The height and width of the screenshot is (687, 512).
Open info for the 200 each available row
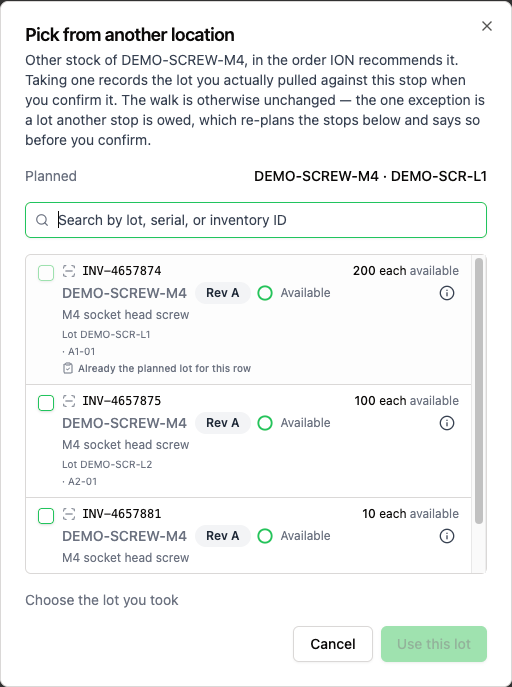447,293
